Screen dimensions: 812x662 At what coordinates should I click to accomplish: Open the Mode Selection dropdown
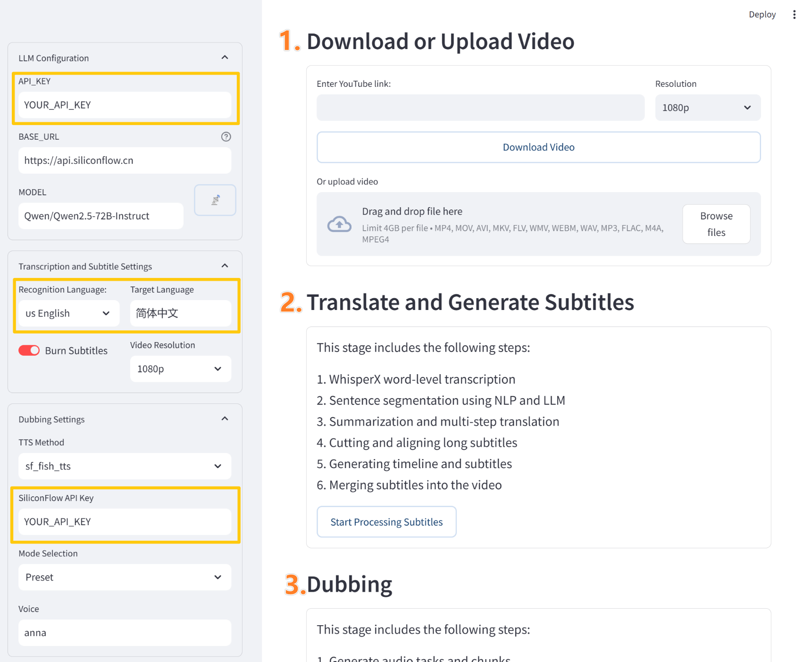pos(124,577)
